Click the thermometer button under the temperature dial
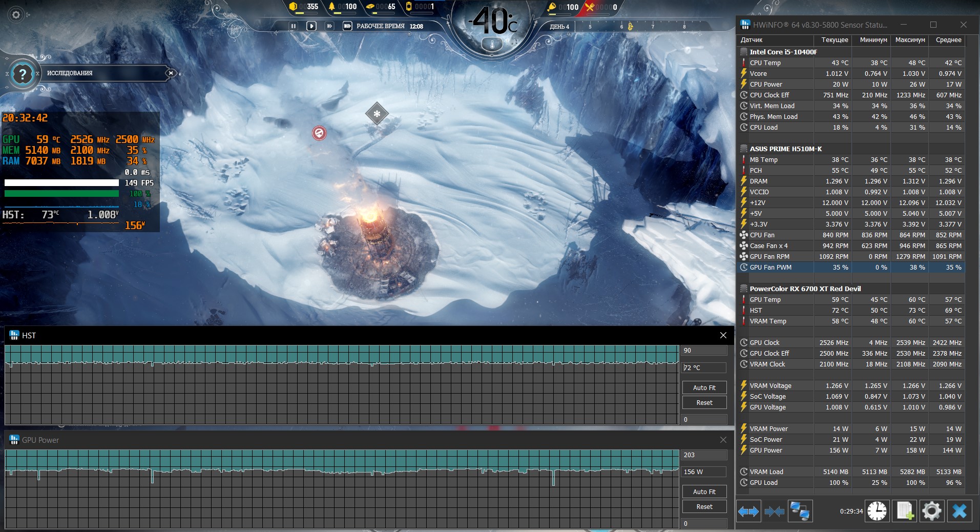Viewport: 980px width, 532px height. [493, 44]
